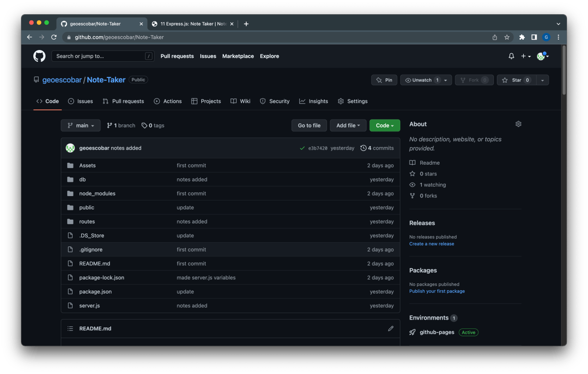Open Chrome three-dot menu
Screen dimensions: 588x374
[x=559, y=37]
